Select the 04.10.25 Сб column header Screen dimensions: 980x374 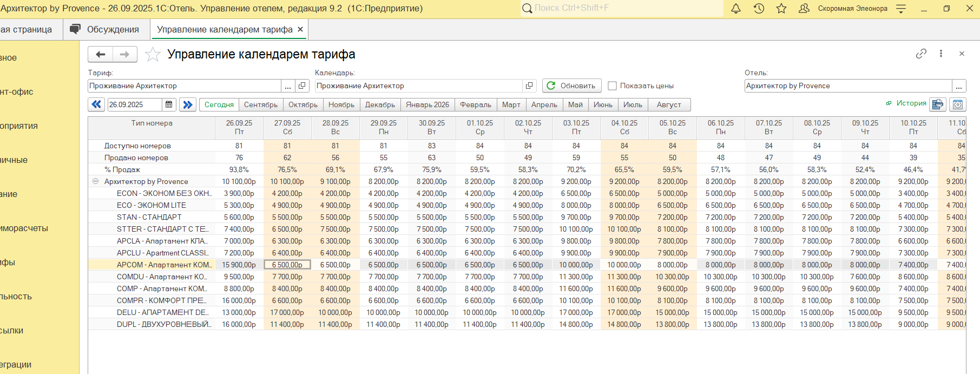click(624, 127)
